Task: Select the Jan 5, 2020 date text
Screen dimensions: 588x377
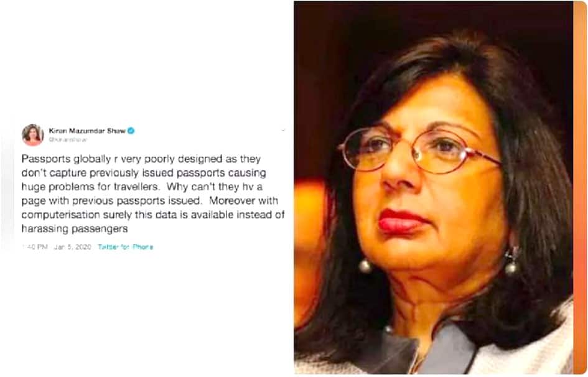Action: [72, 246]
